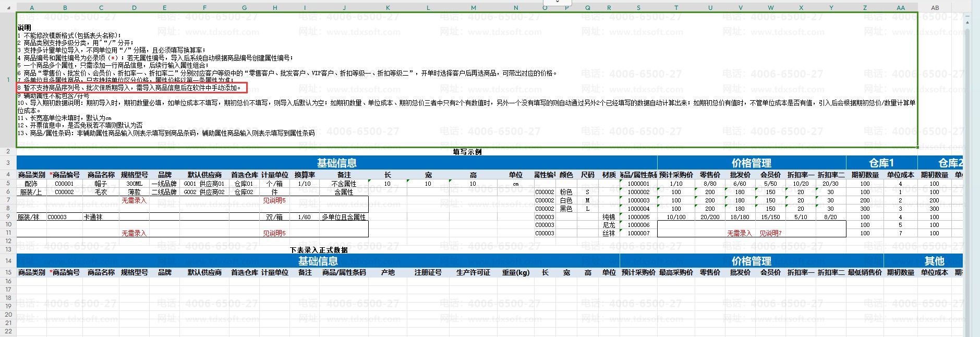
Task: Click the red-outlined instruction line 8 text
Action: point(131,88)
